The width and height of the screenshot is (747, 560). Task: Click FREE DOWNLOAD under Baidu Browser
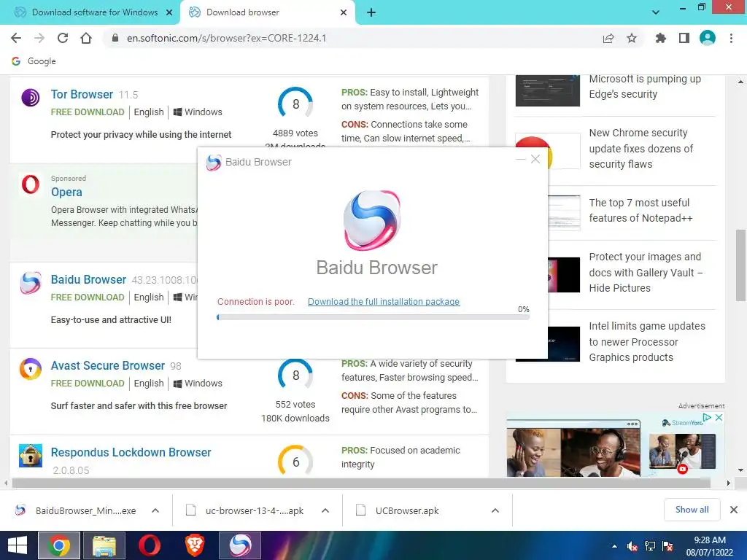(88, 297)
